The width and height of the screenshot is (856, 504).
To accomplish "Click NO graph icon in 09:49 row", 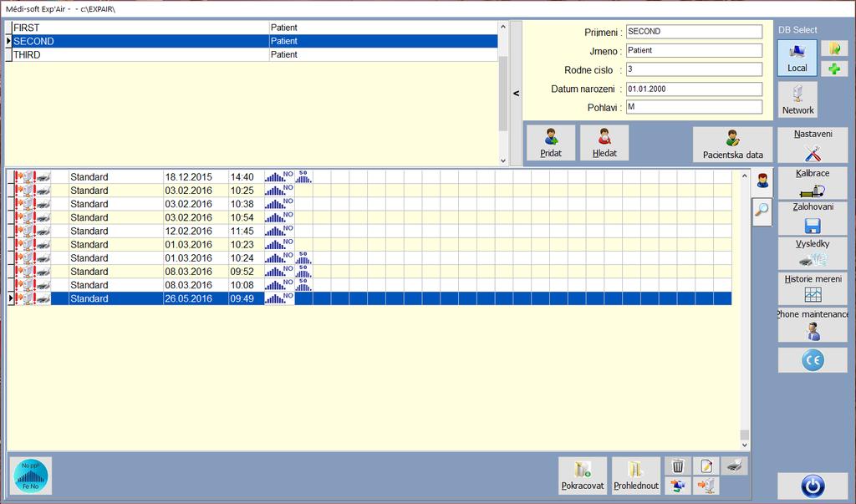I will pyautogui.click(x=279, y=298).
